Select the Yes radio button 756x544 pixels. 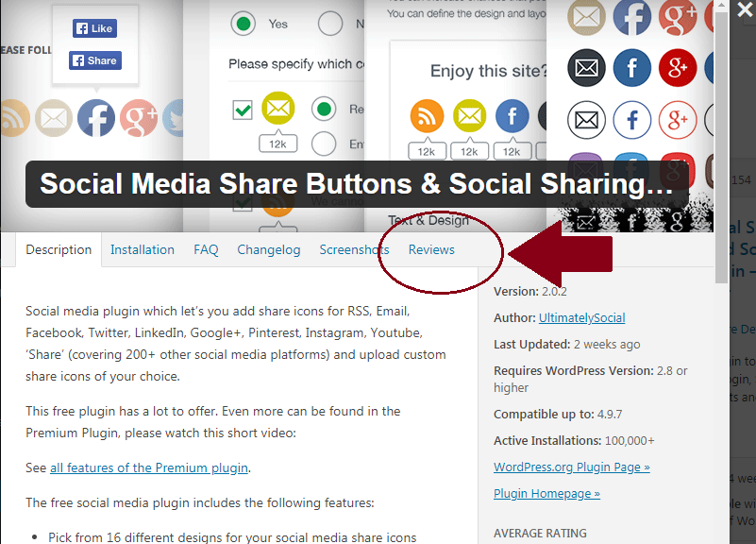pos(243,24)
